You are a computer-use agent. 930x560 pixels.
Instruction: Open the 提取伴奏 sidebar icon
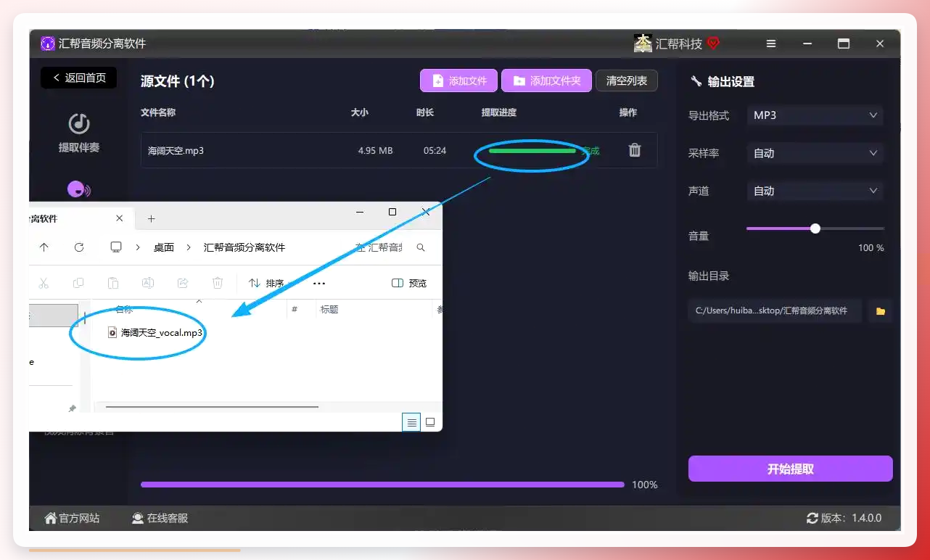point(79,124)
